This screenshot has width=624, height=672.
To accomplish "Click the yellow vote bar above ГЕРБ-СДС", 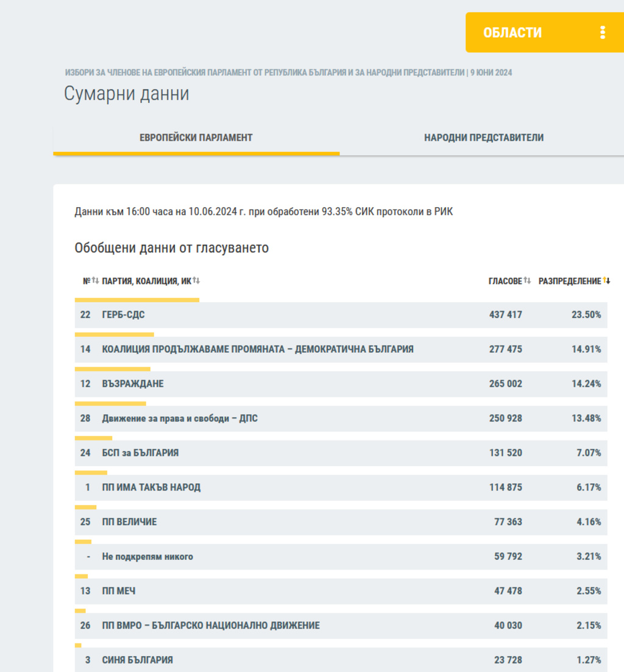I will pos(137,300).
